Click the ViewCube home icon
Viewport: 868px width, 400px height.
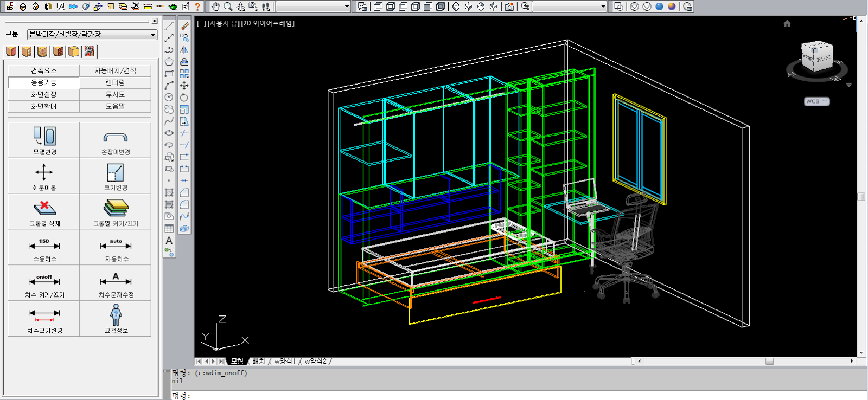click(x=787, y=23)
